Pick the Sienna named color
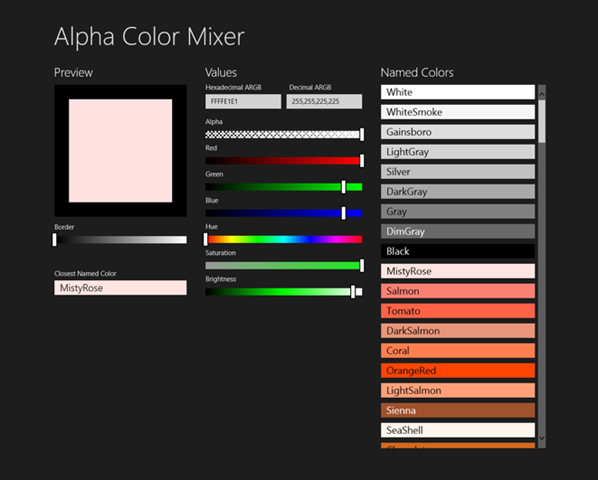598x480 pixels. coord(458,410)
